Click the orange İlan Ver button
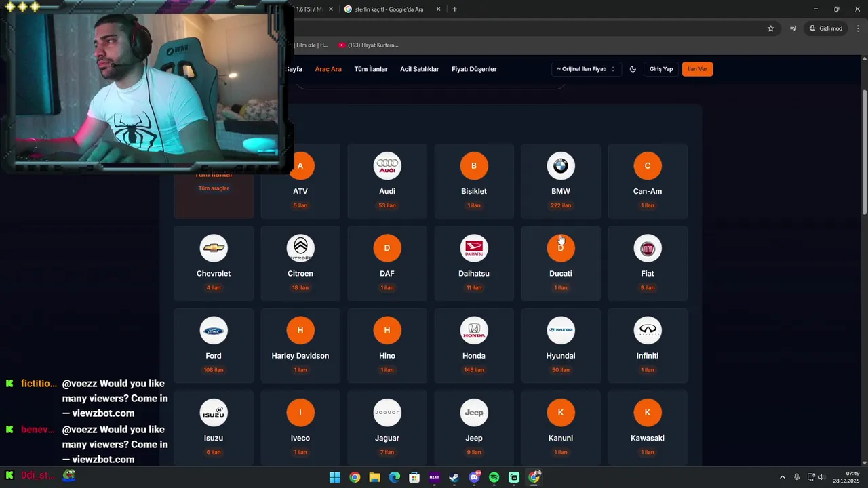Screen dimensions: 868x488 697,69
